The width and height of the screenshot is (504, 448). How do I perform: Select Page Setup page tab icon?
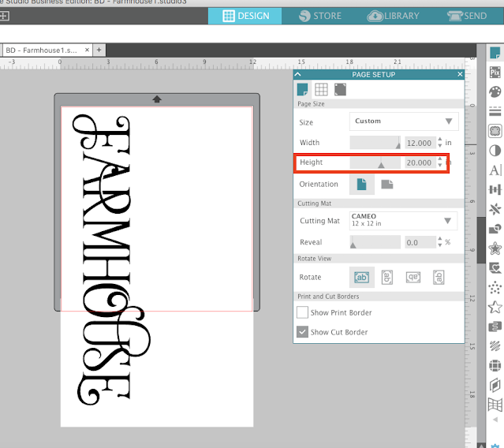302,90
